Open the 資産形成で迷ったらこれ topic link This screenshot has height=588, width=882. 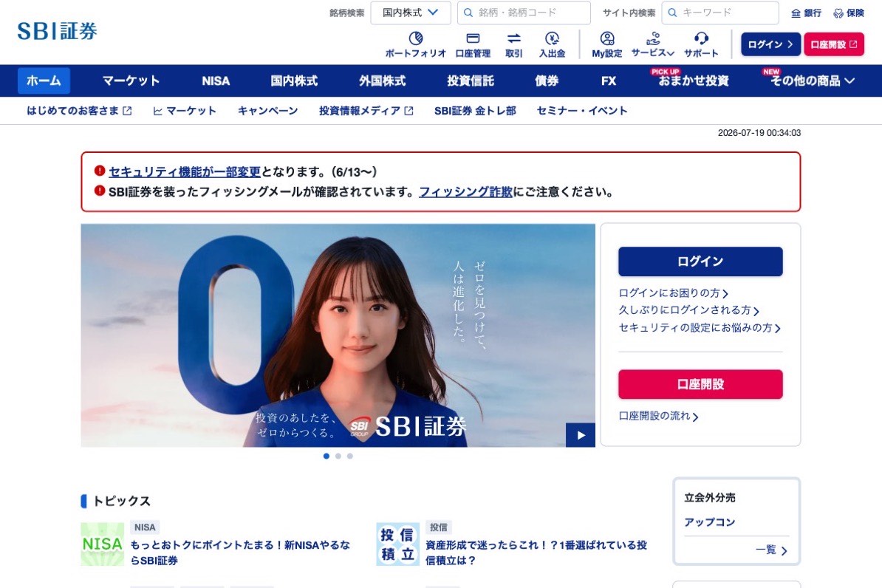[536, 553]
